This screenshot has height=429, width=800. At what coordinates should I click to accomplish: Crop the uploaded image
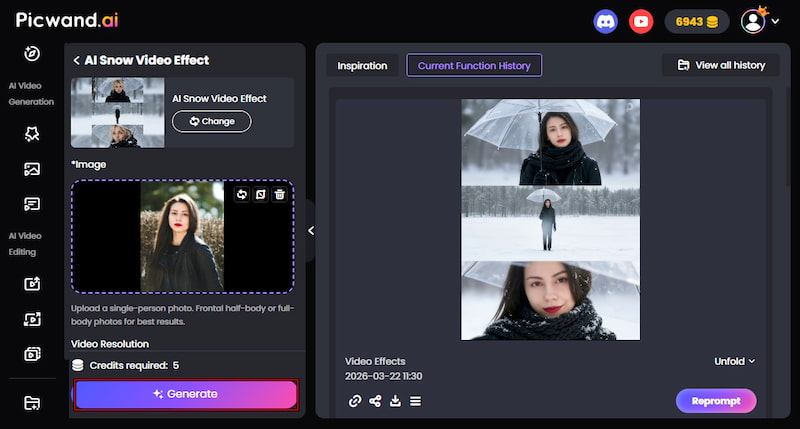(261, 194)
